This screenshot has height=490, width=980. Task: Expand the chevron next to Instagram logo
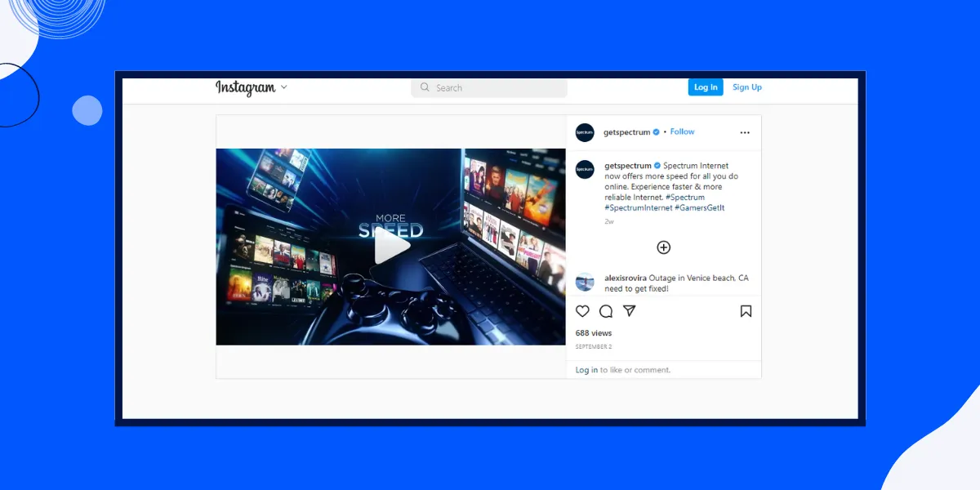[283, 87]
